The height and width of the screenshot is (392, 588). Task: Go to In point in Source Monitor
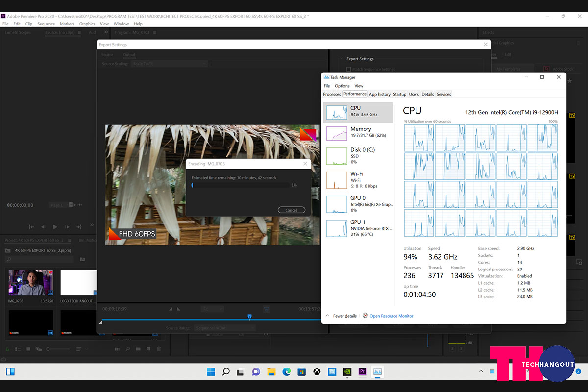pyautogui.click(x=31, y=227)
